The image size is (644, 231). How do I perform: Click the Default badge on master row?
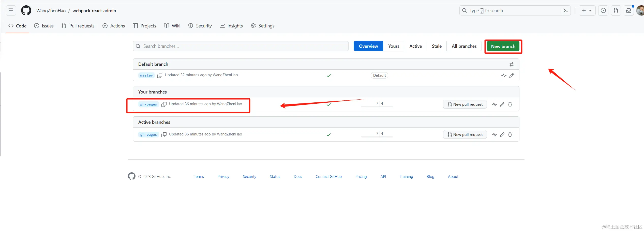click(x=379, y=75)
